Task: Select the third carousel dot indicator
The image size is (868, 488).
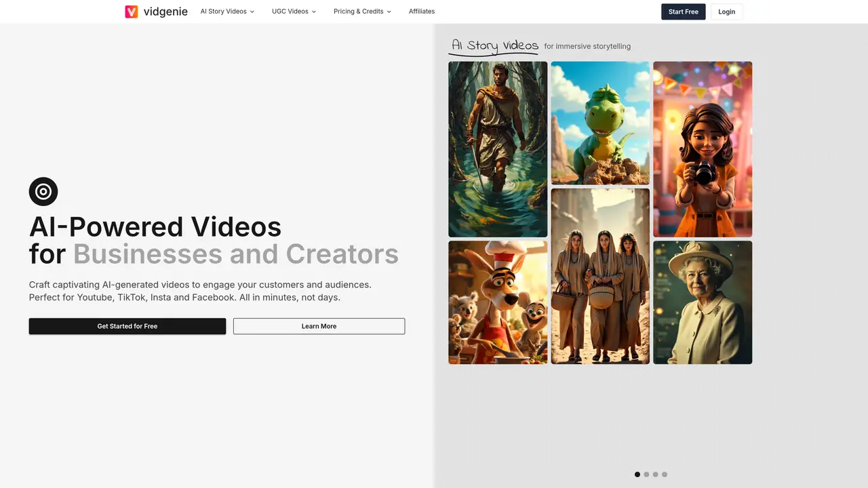Action: point(656,474)
